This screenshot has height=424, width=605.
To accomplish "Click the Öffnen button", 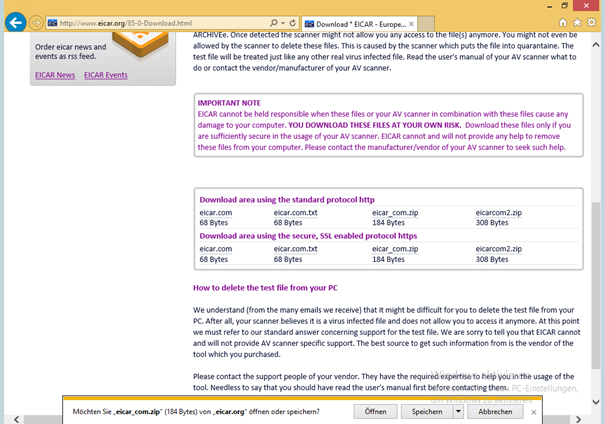I will (x=375, y=412).
